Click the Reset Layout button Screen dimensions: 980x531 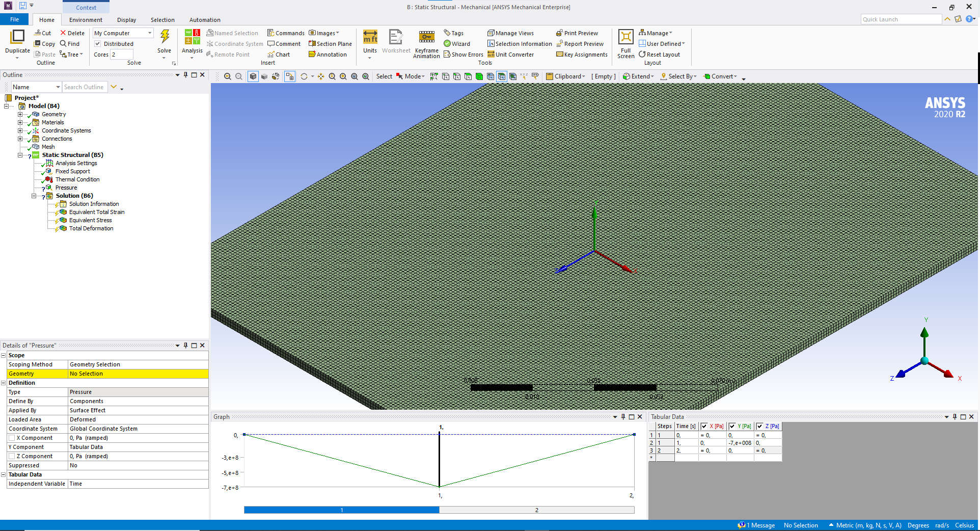(659, 55)
